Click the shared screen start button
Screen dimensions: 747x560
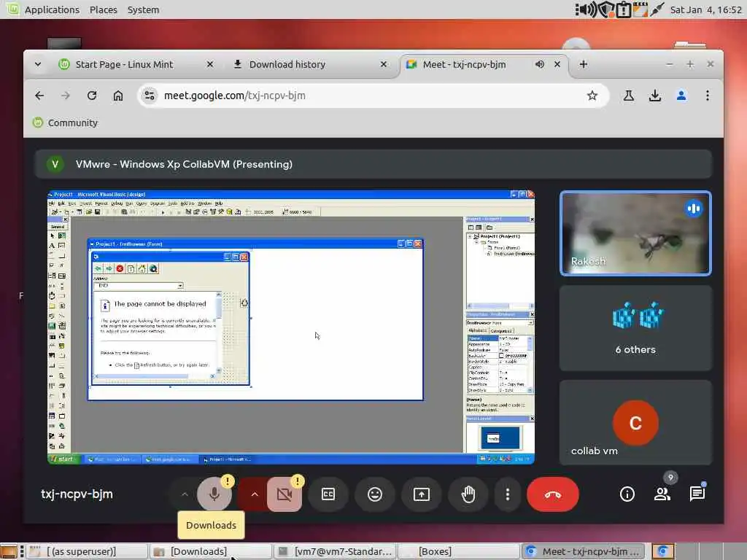(x=64, y=459)
